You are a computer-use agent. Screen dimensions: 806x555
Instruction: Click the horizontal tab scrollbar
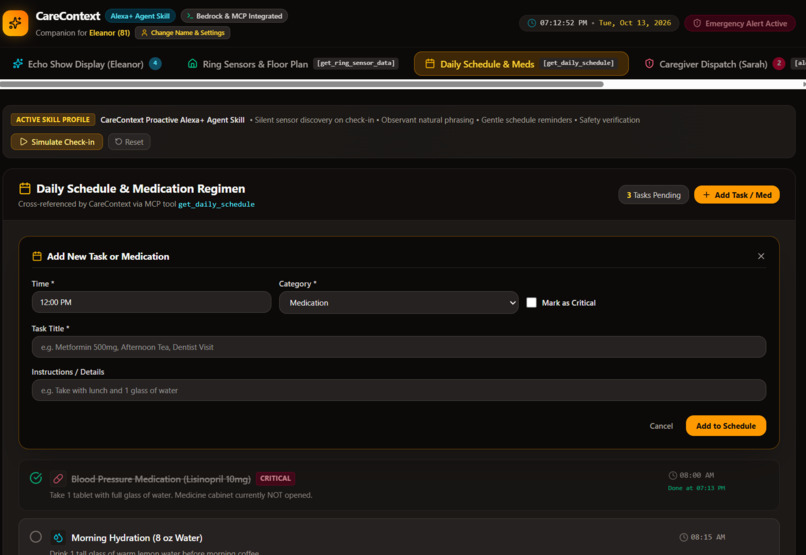pos(302,84)
